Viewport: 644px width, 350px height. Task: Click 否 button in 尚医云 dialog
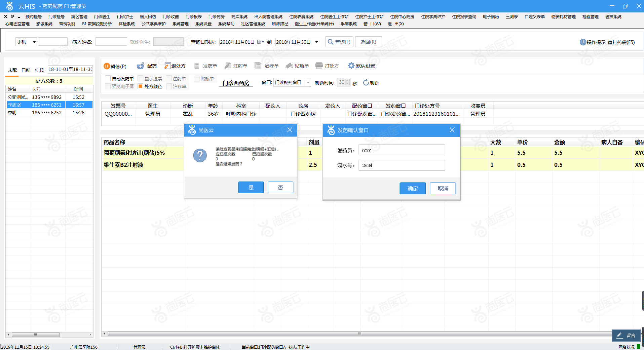pos(280,188)
